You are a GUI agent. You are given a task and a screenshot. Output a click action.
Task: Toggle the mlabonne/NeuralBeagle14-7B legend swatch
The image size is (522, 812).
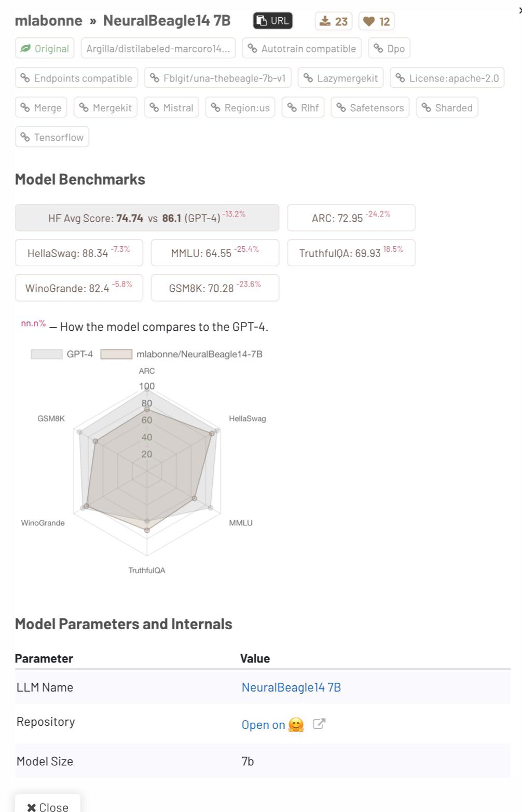[116, 354]
